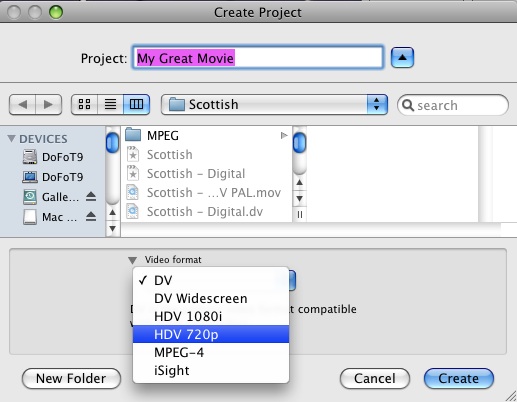Switch to list view mode
This screenshot has width=517, height=402.
[x=110, y=104]
